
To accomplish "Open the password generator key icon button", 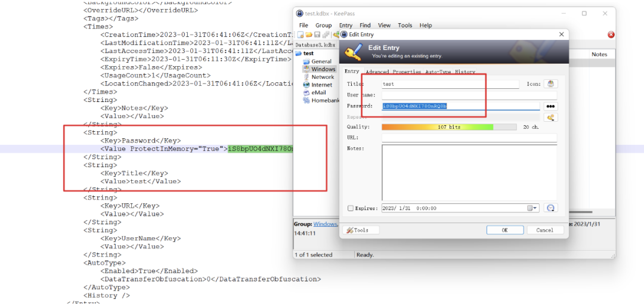I will coord(551,117).
